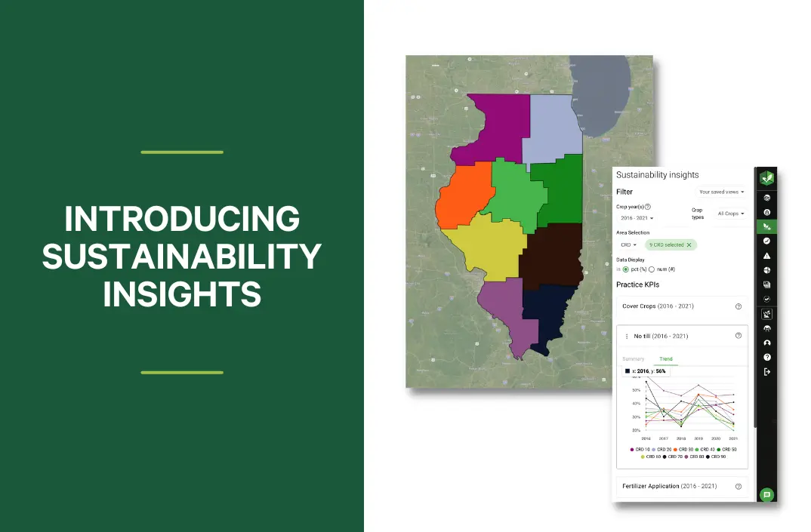The image size is (811, 532).
Task: Remove the 9 CRD selected chip
Action: tap(689, 245)
